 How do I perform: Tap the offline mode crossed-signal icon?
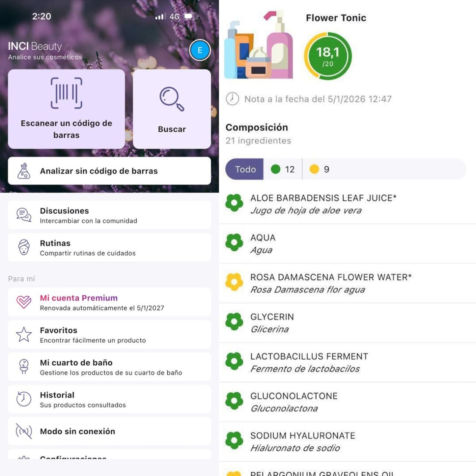coord(24,431)
